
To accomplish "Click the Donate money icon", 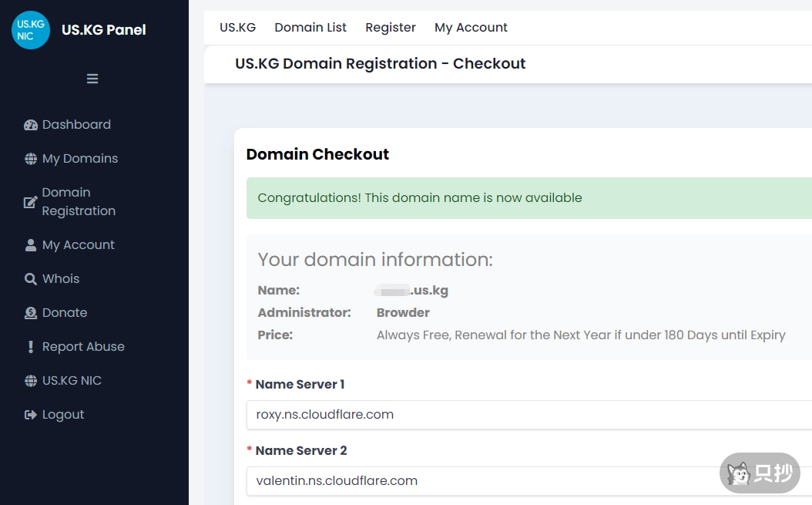I will click(31, 313).
